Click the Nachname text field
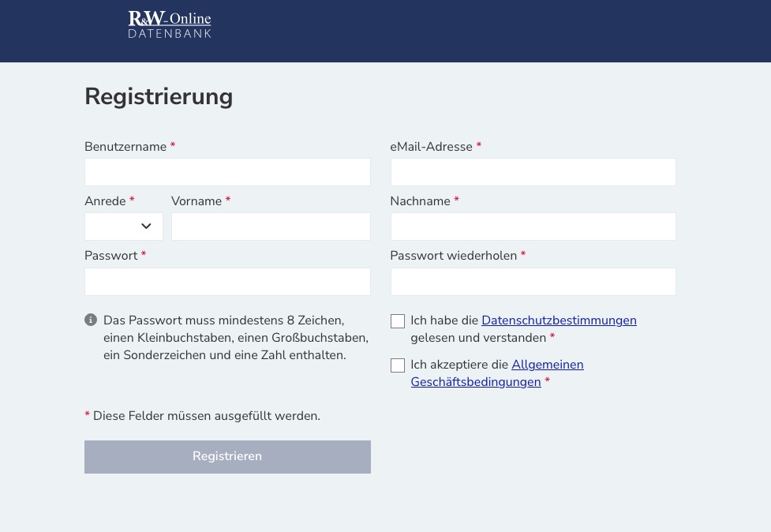The width and height of the screenshot is (771, 532). pyautogui.click(x=533, y=227)
